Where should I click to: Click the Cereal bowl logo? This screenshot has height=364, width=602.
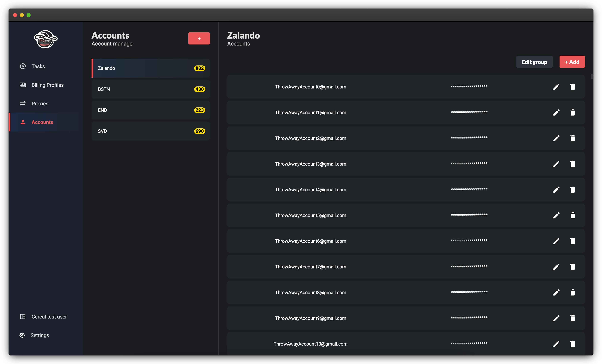(x=46, y=39)
